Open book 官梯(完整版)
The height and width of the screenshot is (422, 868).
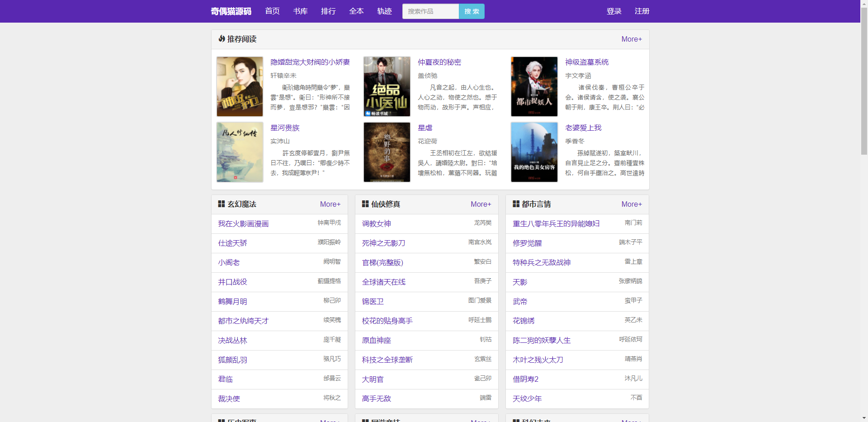click(x=382, y=263)
